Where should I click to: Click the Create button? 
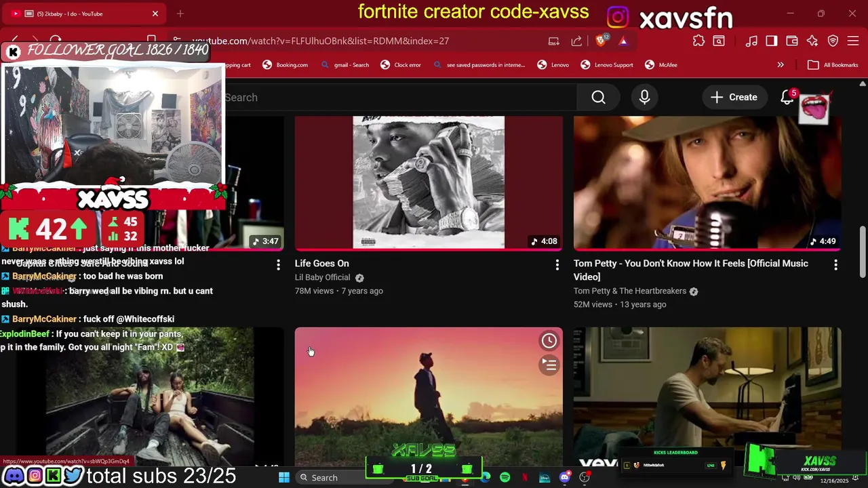734,98
